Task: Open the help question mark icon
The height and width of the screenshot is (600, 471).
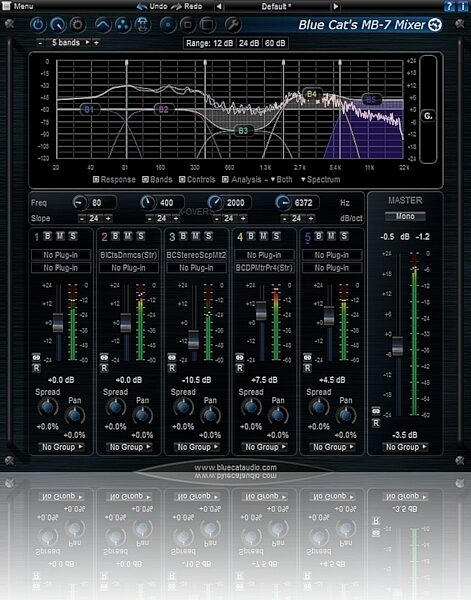Action: pos(450,6)
